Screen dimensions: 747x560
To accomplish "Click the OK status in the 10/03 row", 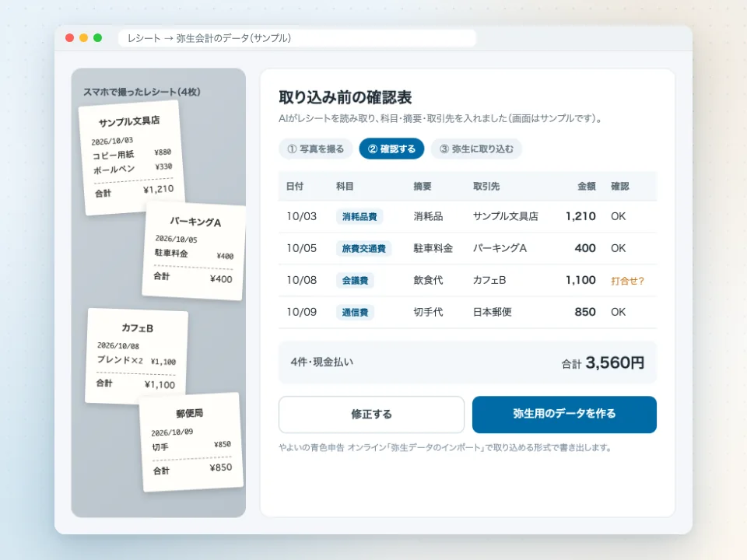I will tap(618, 216).
